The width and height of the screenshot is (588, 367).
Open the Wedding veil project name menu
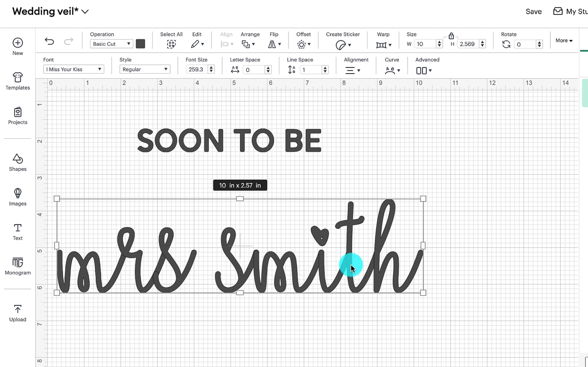(x=50, y=11)
